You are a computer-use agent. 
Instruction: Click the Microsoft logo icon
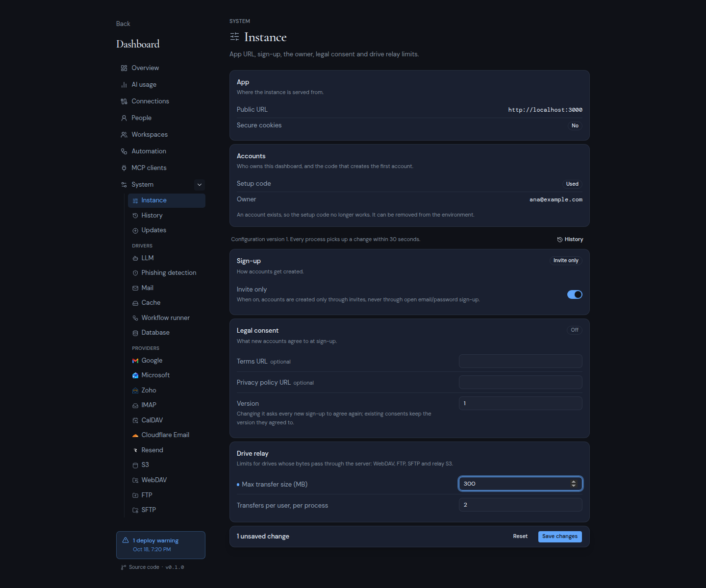tap(135, 375)
